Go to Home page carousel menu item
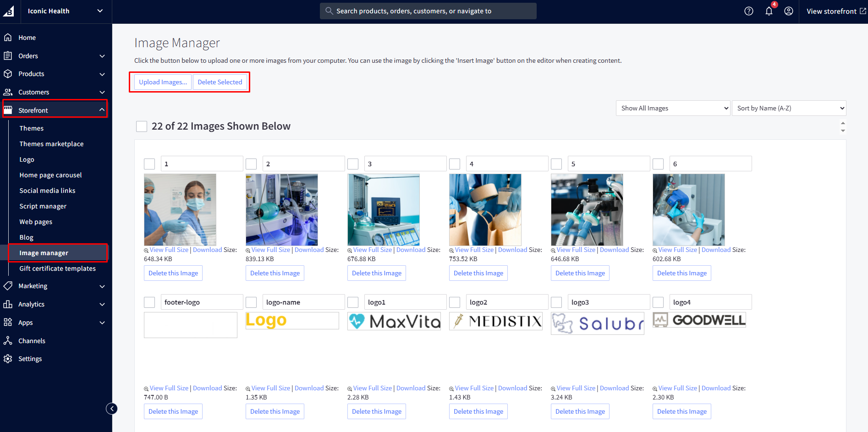The width and height of the screenshot is (868, 432). (50, 175)
